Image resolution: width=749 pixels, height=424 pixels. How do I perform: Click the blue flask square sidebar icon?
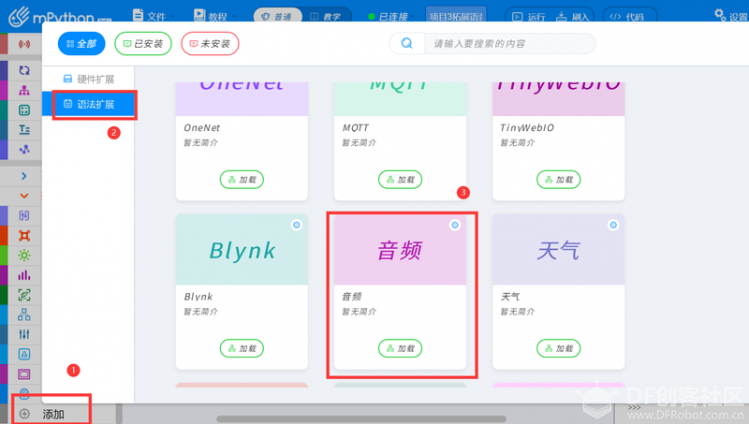(x=24, y=354)
